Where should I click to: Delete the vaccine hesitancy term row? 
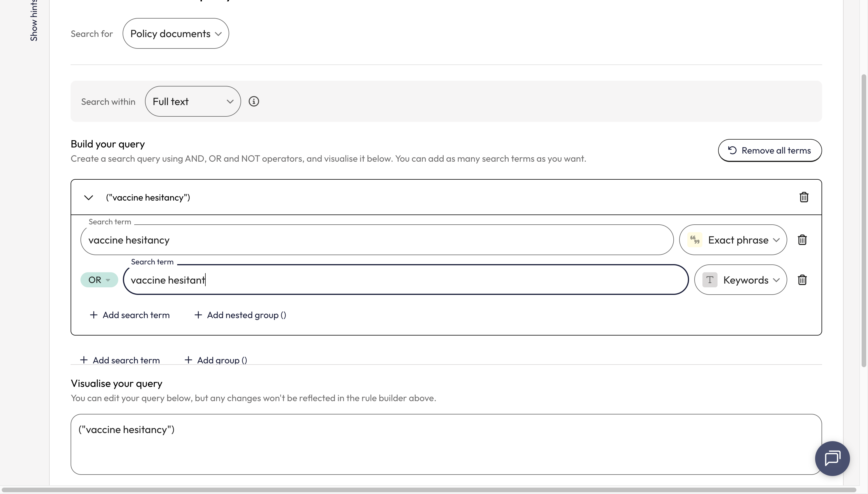[x=802, y=240]
